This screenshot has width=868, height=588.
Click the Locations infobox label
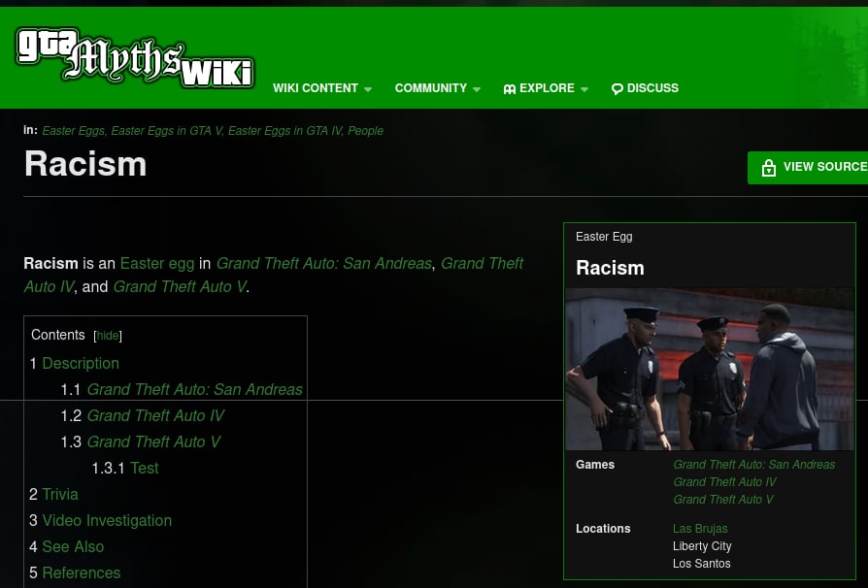(x=603, y=529)
